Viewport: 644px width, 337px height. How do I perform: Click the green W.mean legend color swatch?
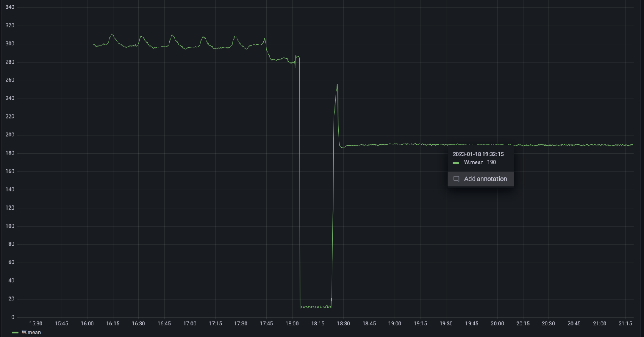click(15, 333)
